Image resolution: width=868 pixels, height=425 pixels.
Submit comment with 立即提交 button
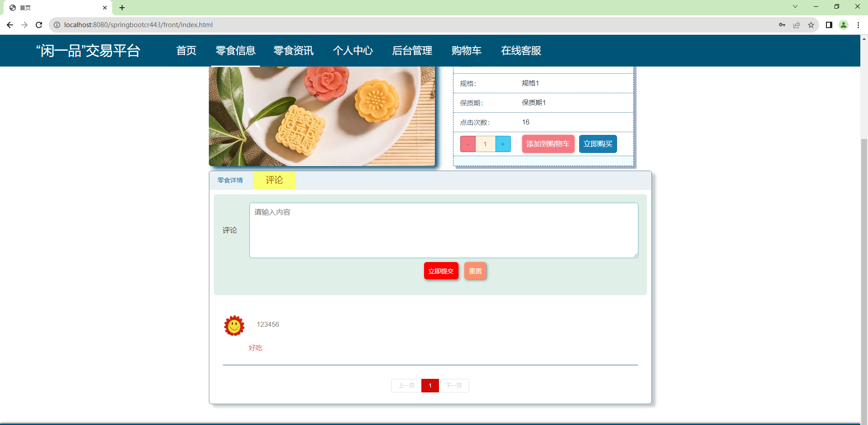tap(440, 271)
